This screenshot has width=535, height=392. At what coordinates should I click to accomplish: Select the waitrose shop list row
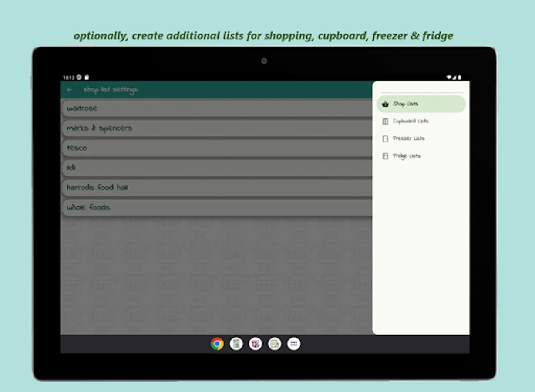(x=217, y=108)
